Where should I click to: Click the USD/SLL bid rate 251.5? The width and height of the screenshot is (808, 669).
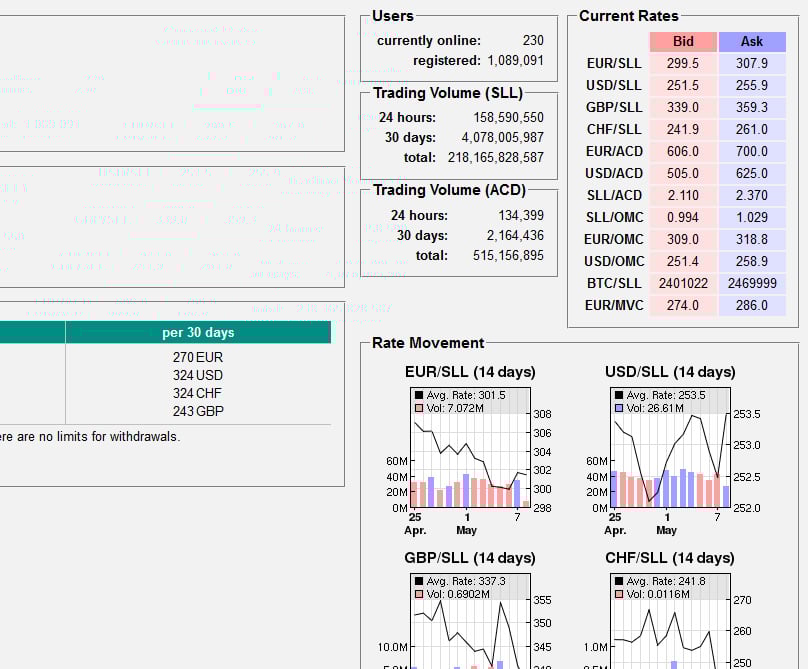(683, 85)
